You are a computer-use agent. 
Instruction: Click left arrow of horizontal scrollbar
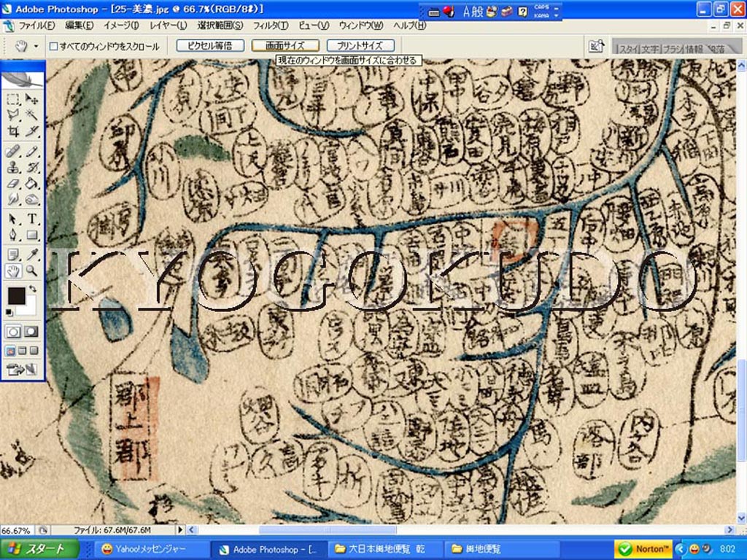pos(192,529)
